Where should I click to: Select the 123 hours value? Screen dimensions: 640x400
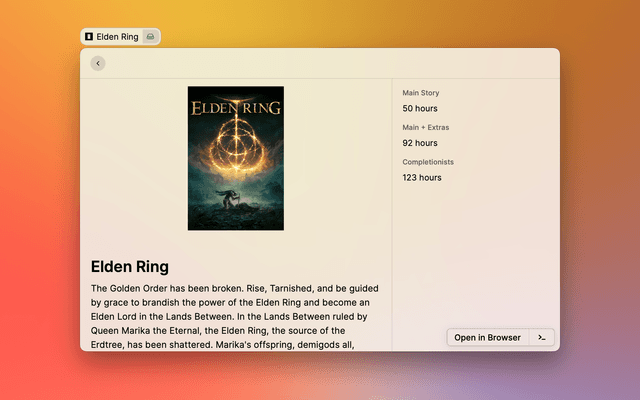[x=422, y=178]
